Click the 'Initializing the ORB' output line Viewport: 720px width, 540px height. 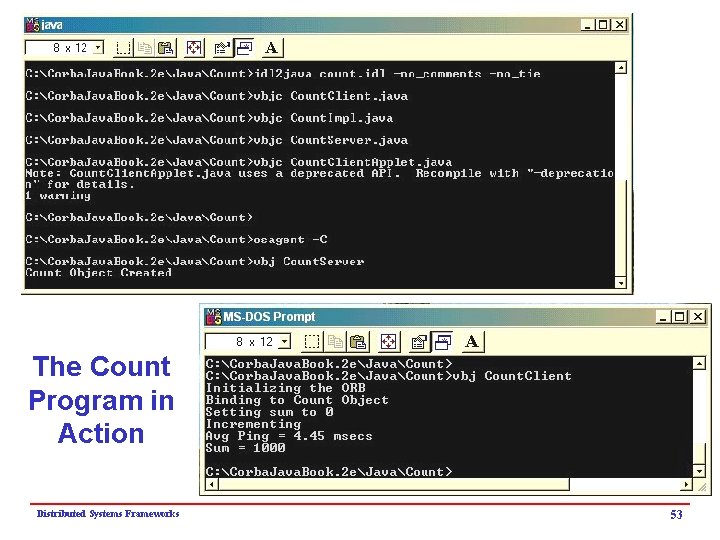285,388
